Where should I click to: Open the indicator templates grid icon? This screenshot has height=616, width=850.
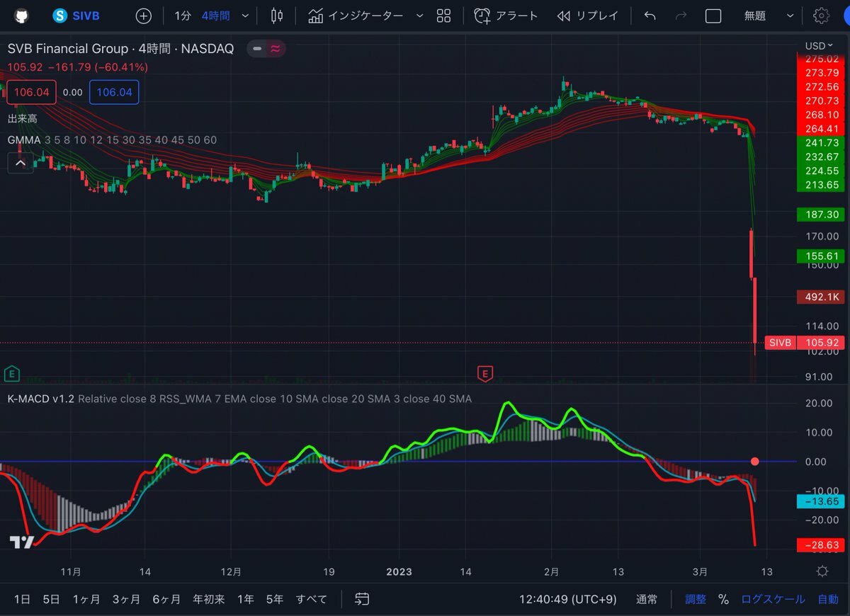click(444, 16)
